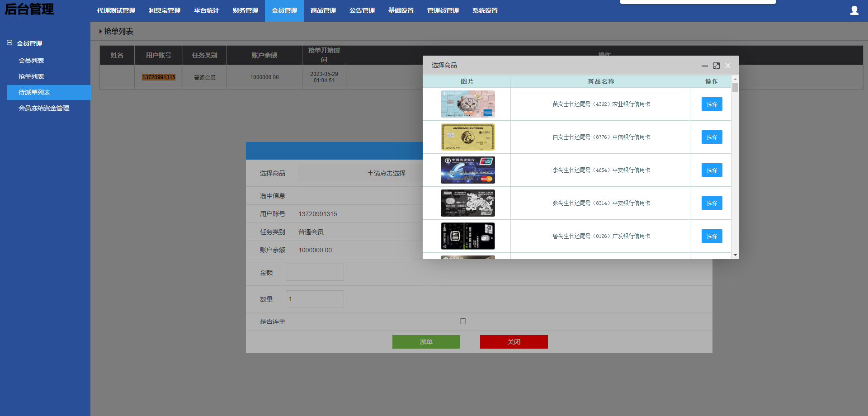Close the 选择商品 popup window

tap(728, 66)
